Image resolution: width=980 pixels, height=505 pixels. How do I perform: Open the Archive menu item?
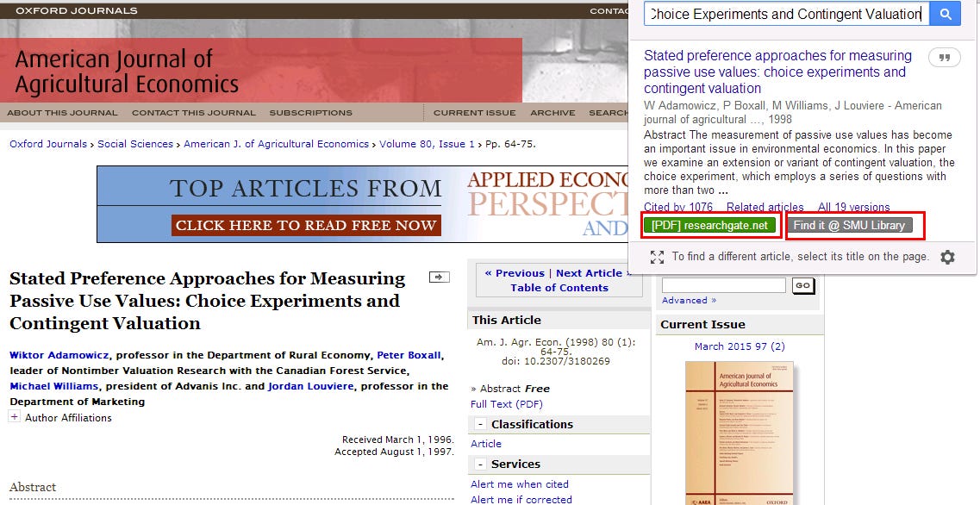click(x=552, y=113)
